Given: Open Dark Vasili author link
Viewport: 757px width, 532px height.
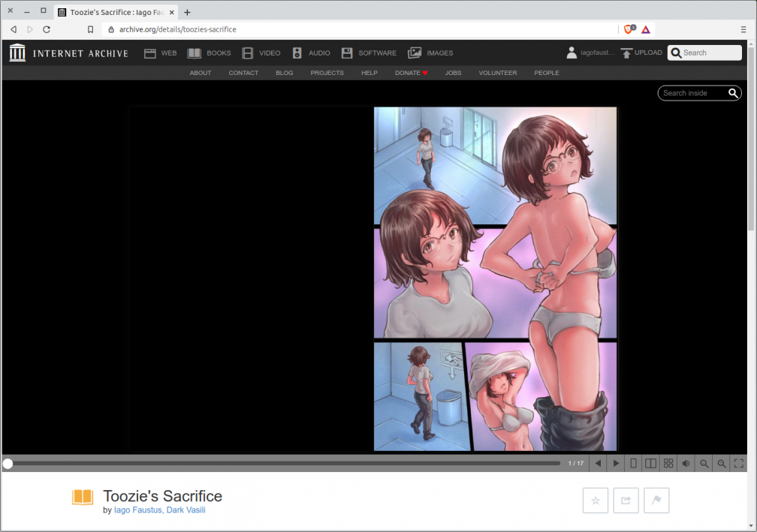Looking at the screenshot, I should click(x=186, y=510).
